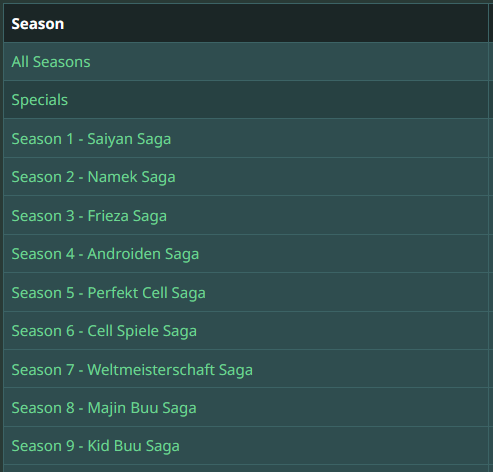Click the word Frieza in Season 3 row
The width and height of the screenshot is (493, 472).
coord(108,216)
